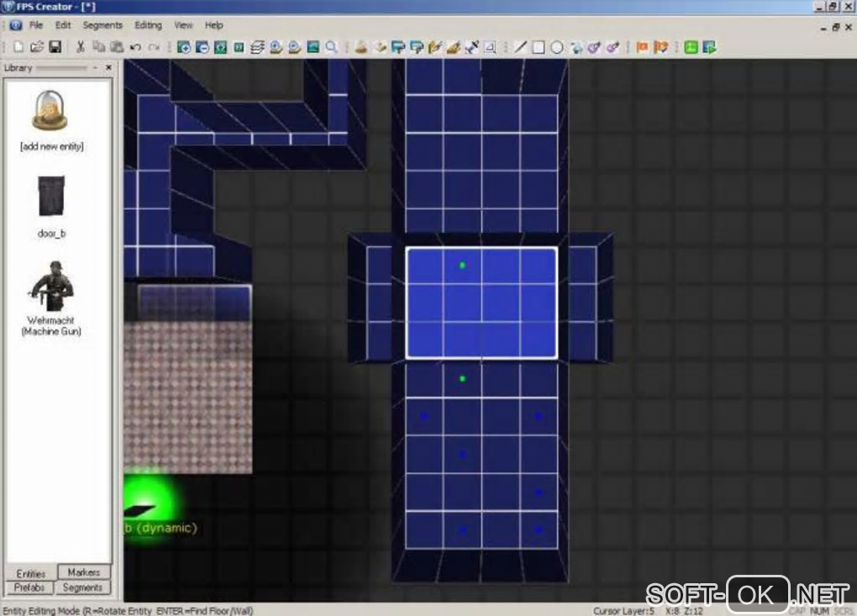Click the double orange flag waypoint icon
This screenshot has width=857, height=616.
(660, 48)
